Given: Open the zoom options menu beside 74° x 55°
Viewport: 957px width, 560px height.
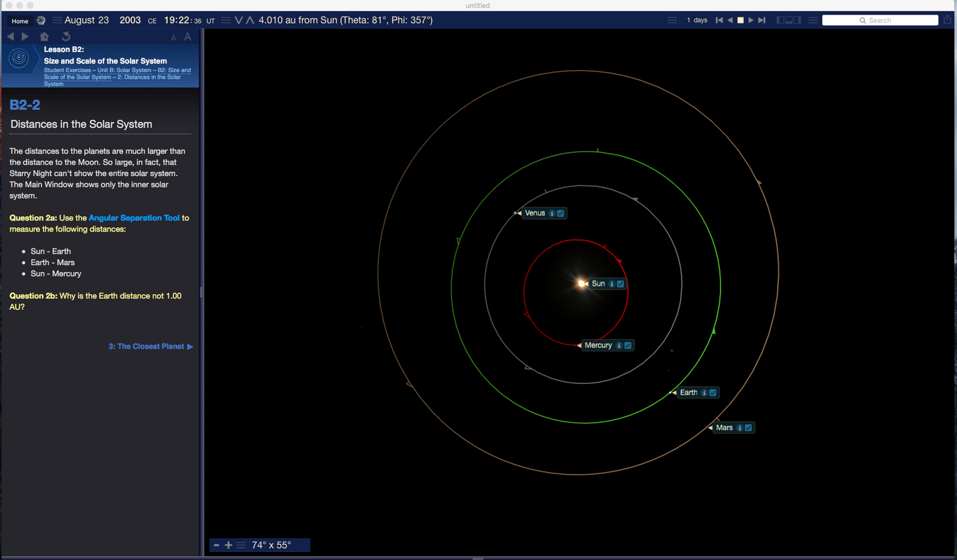Looking at the screenshot, I should click(241, 545).
